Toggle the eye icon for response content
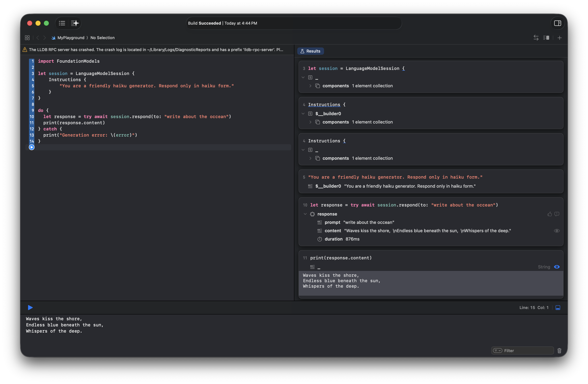Viewport: 588px width, 384px height. [x=557, y=231]
